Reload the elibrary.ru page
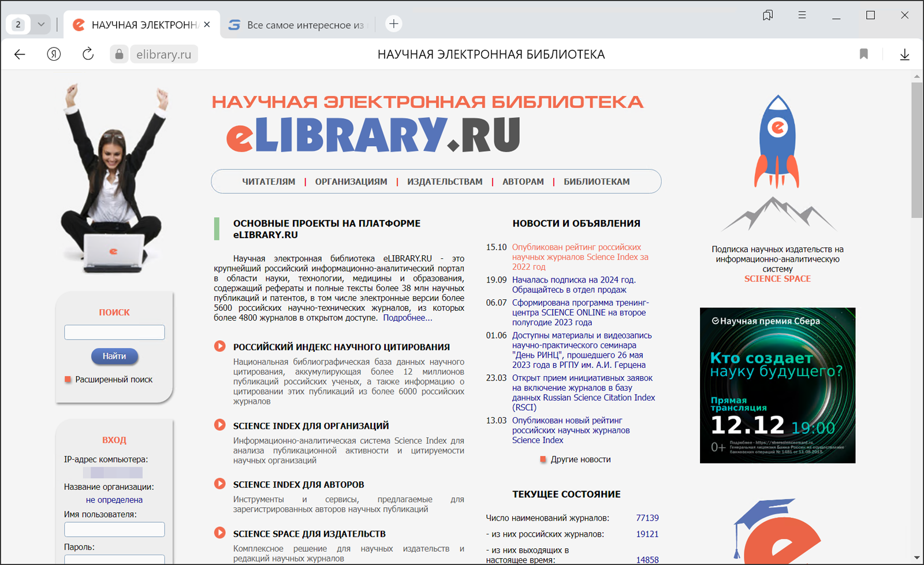The width and height of the screenshot is (924, 565). coord(88,54)
